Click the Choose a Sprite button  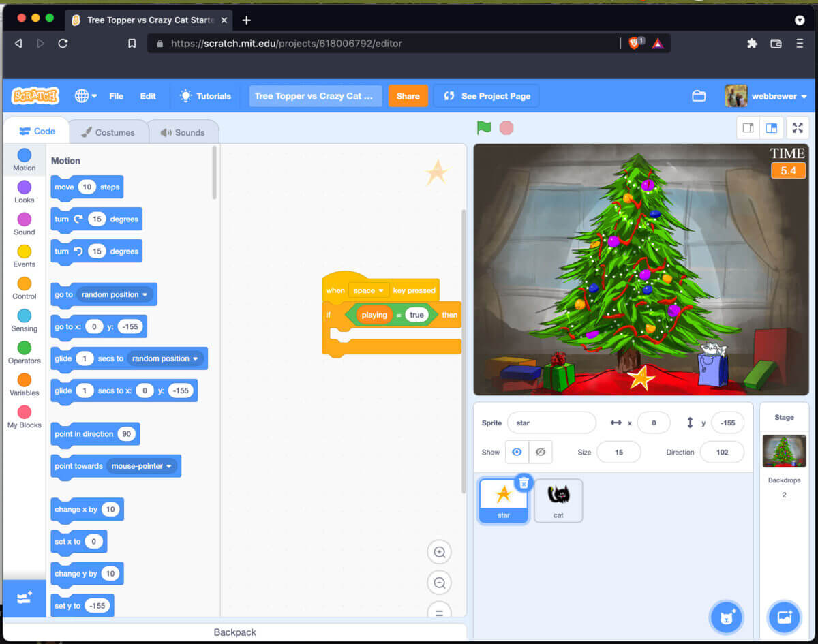click(x=726, y=617)
